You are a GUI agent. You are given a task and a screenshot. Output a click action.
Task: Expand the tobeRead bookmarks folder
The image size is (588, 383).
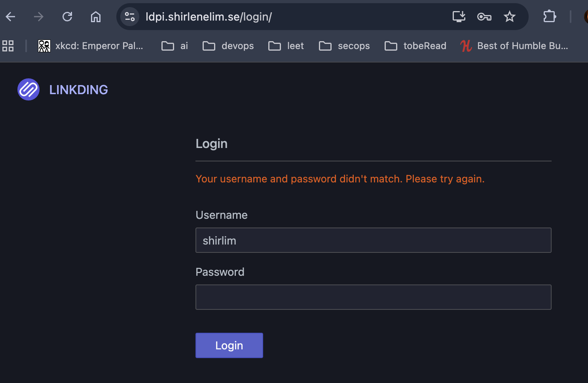[x=415, y=46]
